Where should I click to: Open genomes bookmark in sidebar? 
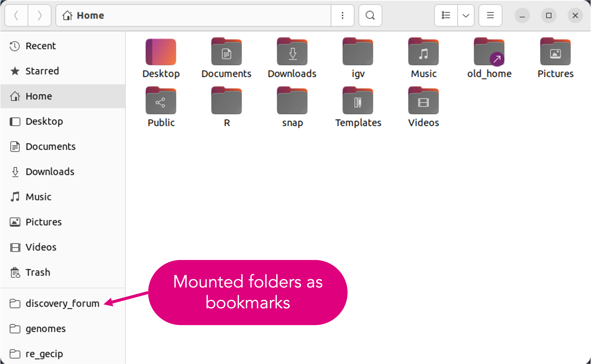45,329
